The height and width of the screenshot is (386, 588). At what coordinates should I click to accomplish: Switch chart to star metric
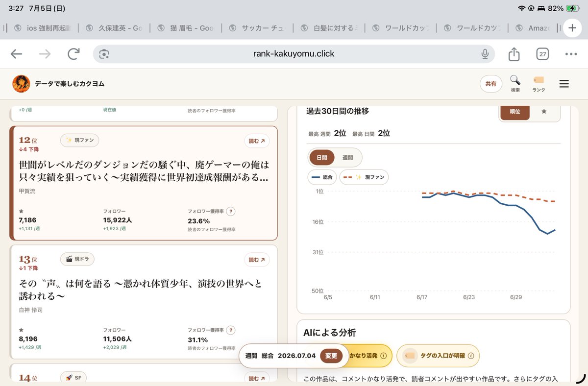(544, 112)
